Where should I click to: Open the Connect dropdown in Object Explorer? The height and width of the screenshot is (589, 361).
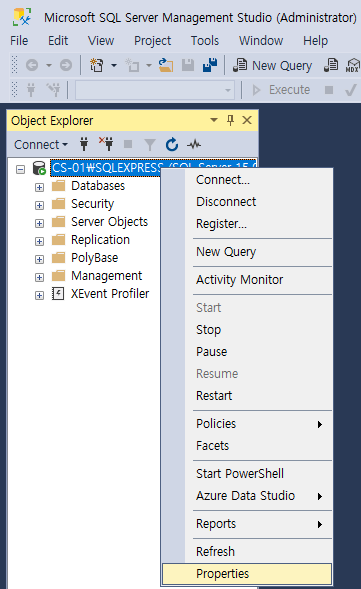click(41, 145)
